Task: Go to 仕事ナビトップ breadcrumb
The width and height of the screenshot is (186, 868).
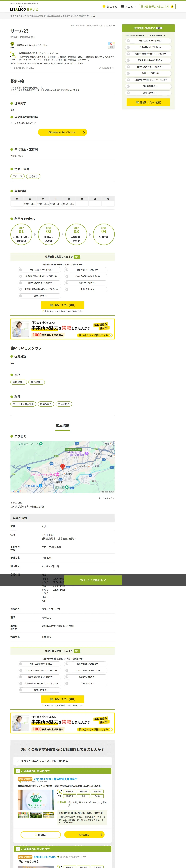Action: click(17, 16)
